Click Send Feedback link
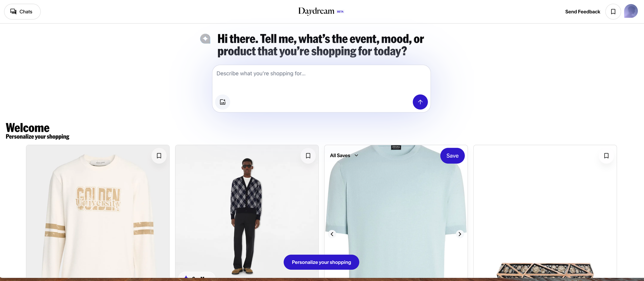The width and height of the screenshot is (644, 281). pos(582,12)
